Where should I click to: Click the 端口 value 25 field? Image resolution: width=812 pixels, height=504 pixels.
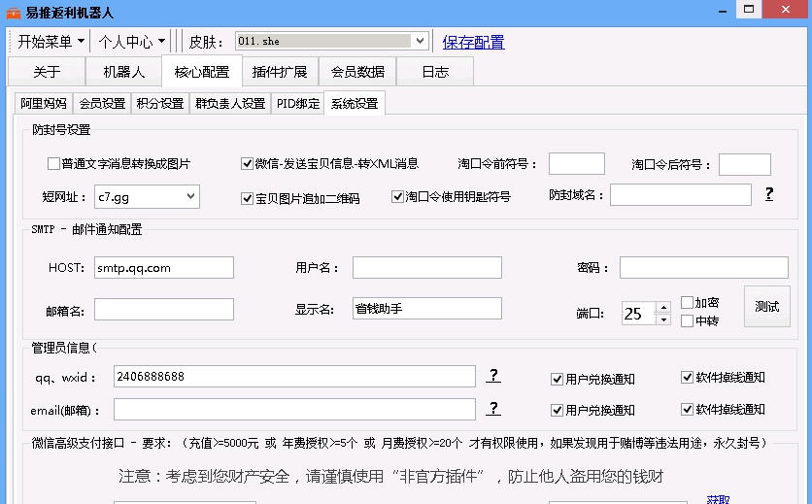639,314
